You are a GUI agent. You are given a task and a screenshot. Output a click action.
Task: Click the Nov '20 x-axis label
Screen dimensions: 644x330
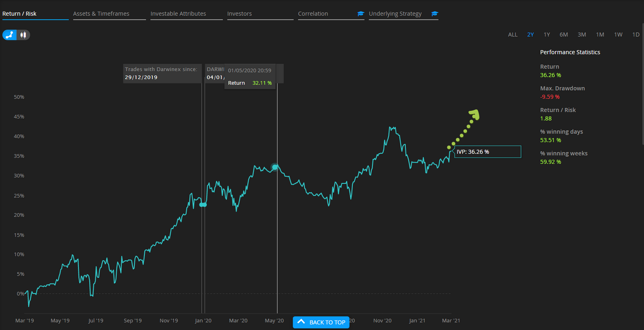381,321
